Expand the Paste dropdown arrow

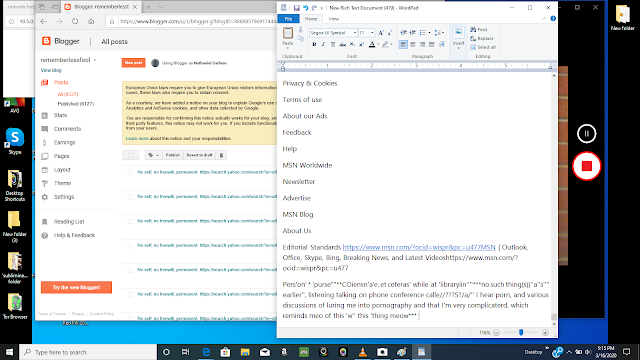[x=288, y=48]
